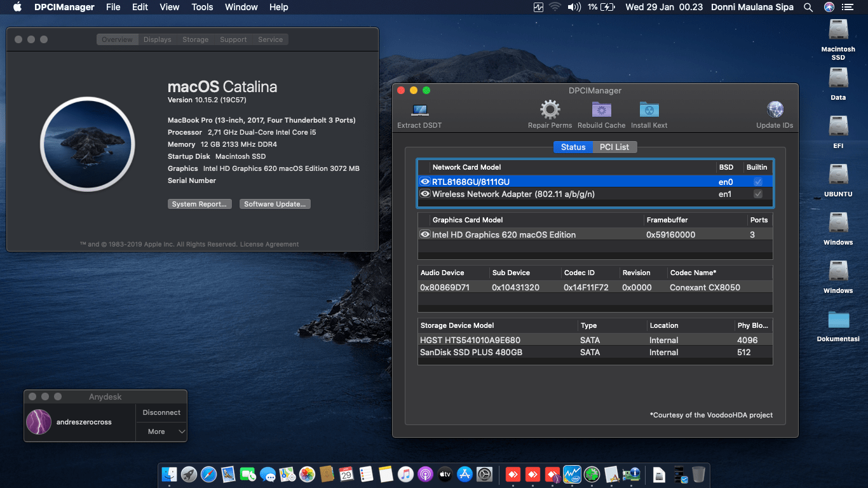Open Siri from the menu bar

click(x=829, y=7)
